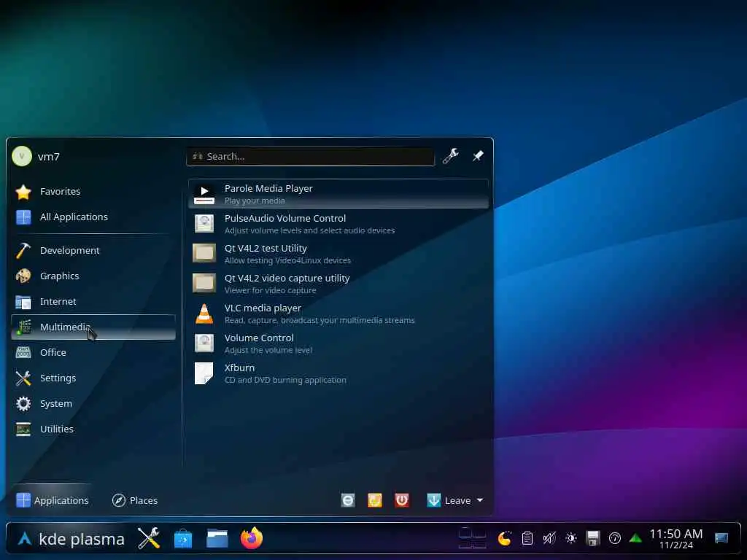Select the Multimedia category

pos(93,327)
